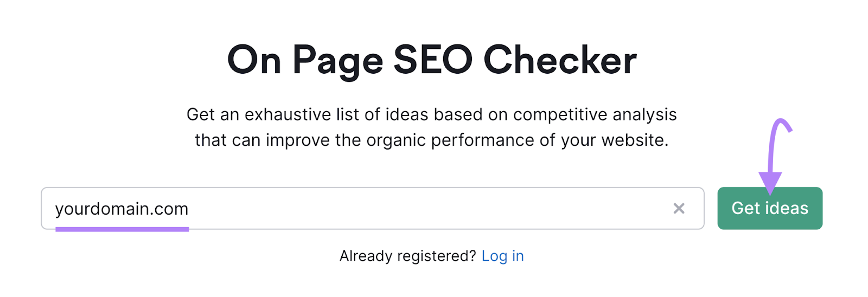868x297 pixels.
Task: Click the 'that can improve' description line
Action: pos(431,140)
